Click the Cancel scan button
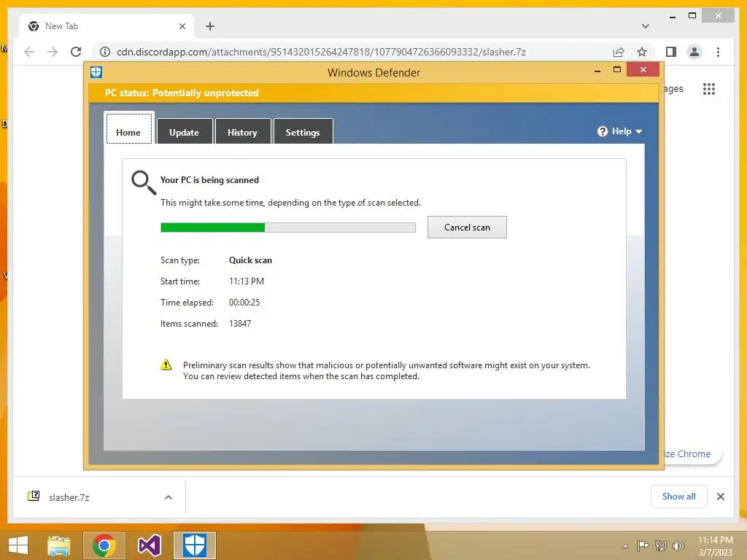The width and height of the screenshot is (747, 560). (467, 227)
